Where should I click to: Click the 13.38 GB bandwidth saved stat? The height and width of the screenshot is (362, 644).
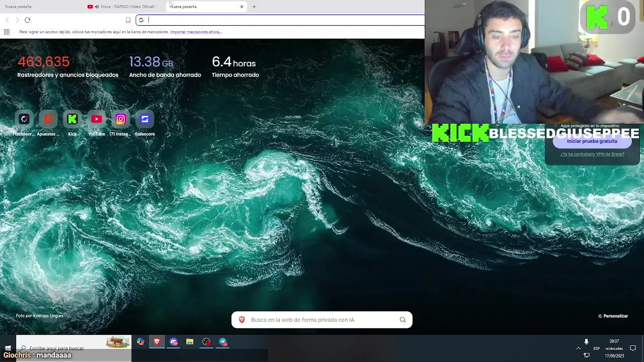tap(165, 67)
